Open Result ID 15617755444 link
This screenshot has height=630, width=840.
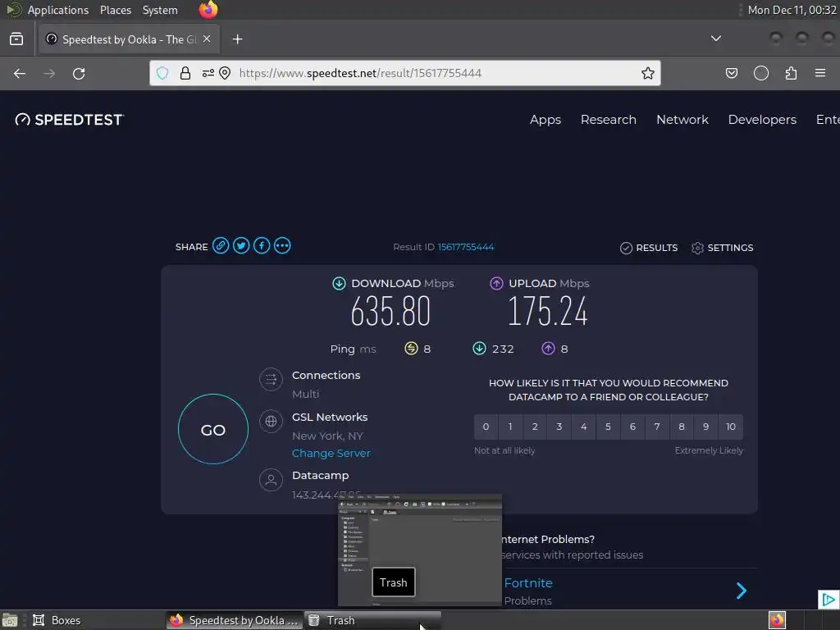point(466,247)
